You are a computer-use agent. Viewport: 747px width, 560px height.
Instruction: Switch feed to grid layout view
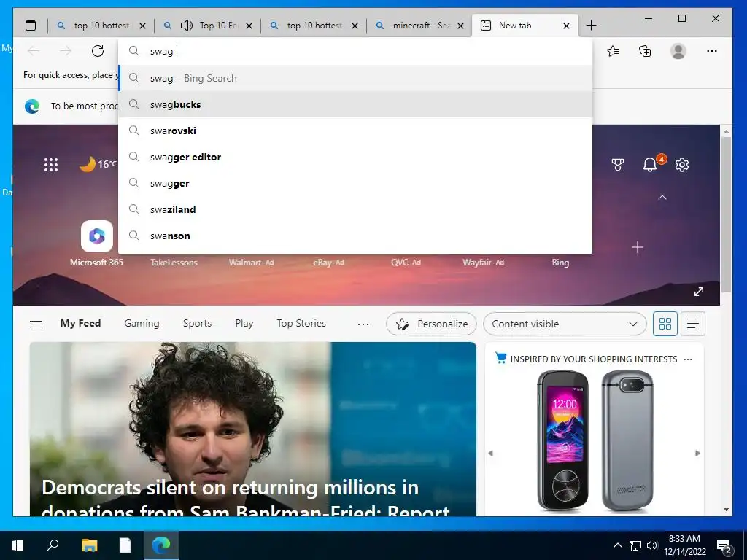(665, 324)
